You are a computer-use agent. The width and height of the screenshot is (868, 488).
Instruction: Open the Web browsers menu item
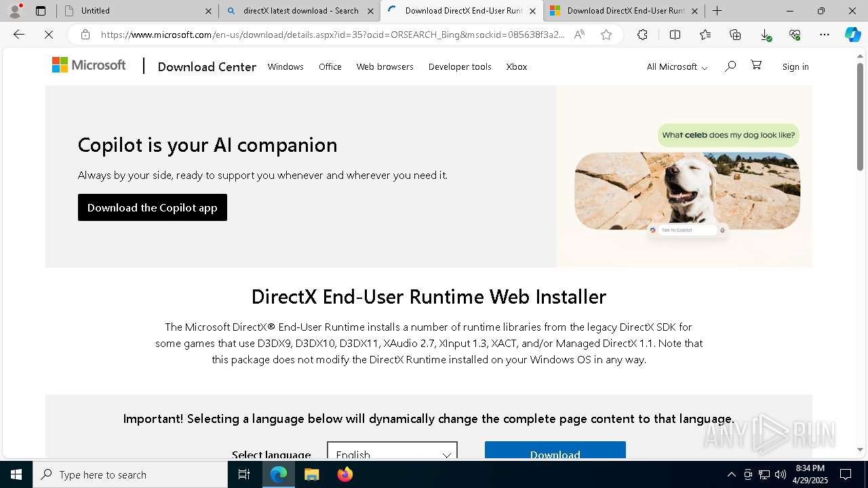point(384,66)
